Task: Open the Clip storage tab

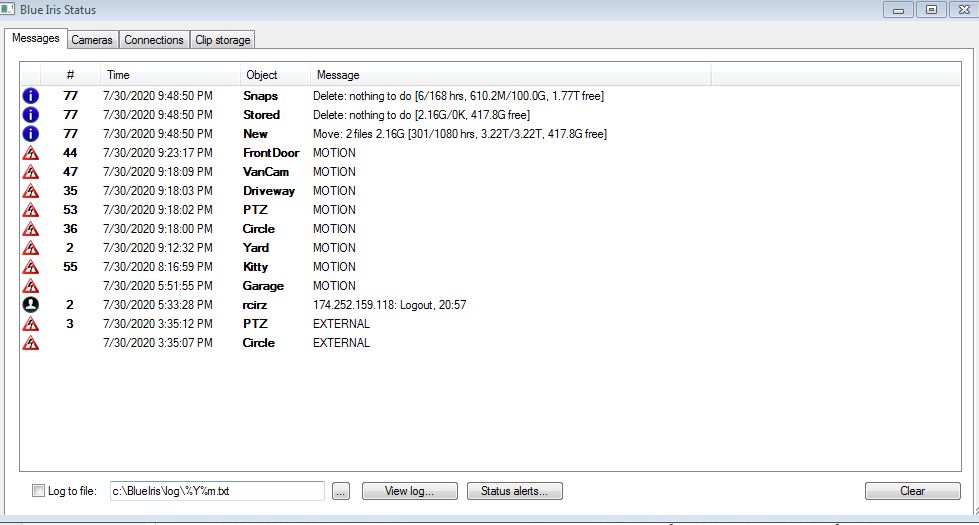Action: 222,40
